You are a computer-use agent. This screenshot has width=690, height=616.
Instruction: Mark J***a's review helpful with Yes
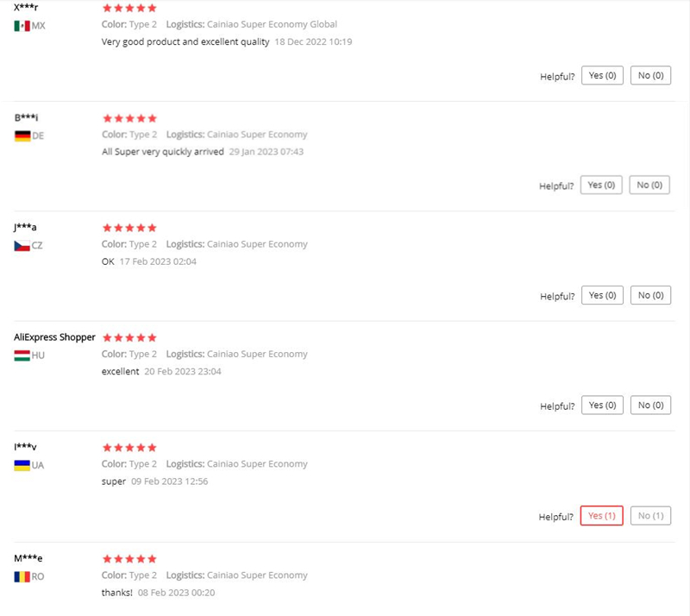coord(602,295)
